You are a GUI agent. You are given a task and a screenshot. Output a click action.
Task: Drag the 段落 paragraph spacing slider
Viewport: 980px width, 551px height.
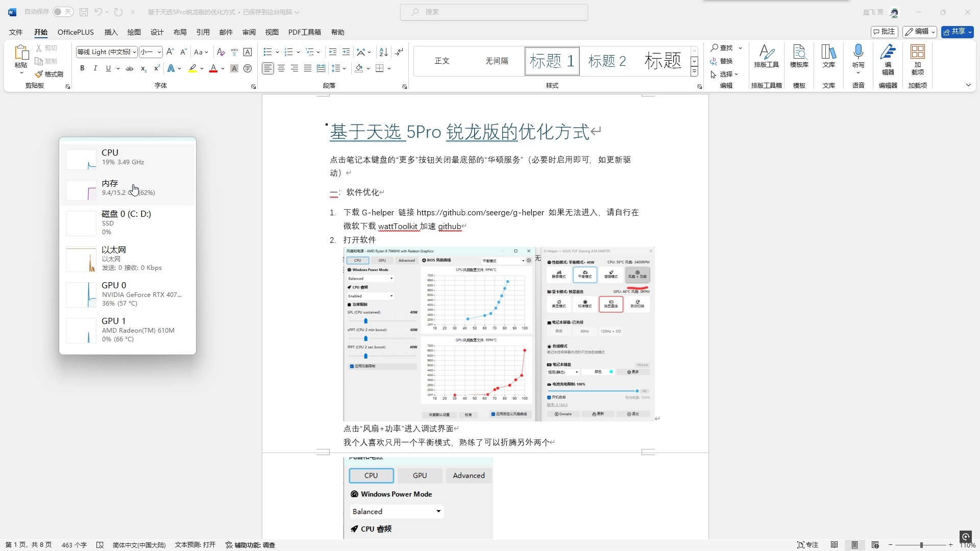[x=340, y=68]
